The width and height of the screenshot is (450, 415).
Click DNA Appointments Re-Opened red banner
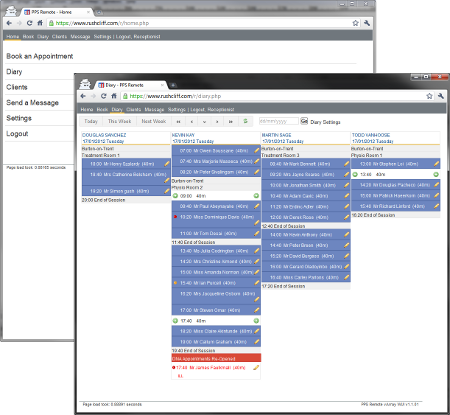pos(216,359)
